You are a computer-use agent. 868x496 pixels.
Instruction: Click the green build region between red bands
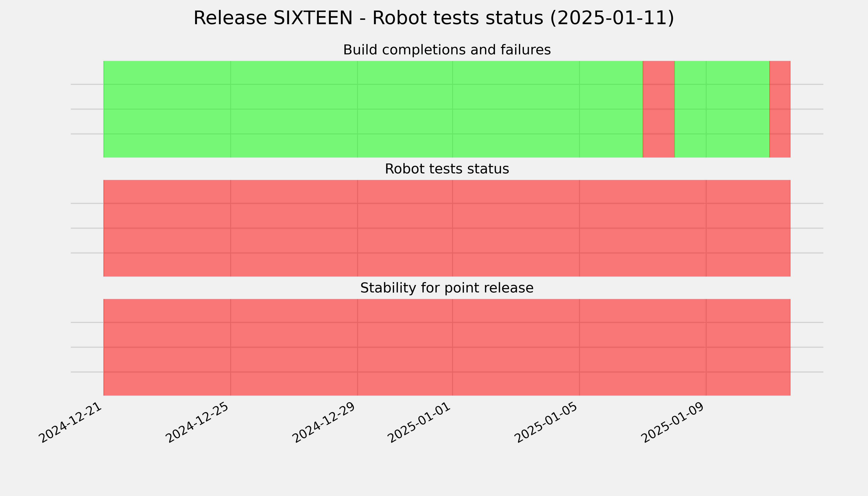[722, 109]
